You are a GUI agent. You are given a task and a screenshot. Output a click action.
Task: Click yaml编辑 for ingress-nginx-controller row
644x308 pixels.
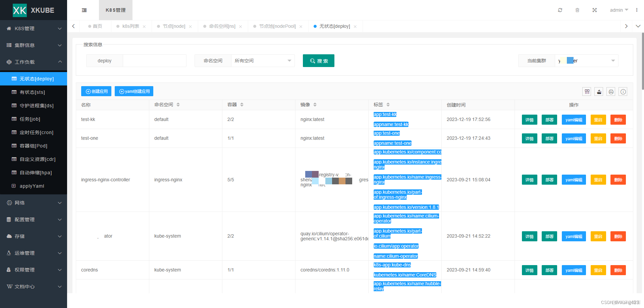coord(574,180)
